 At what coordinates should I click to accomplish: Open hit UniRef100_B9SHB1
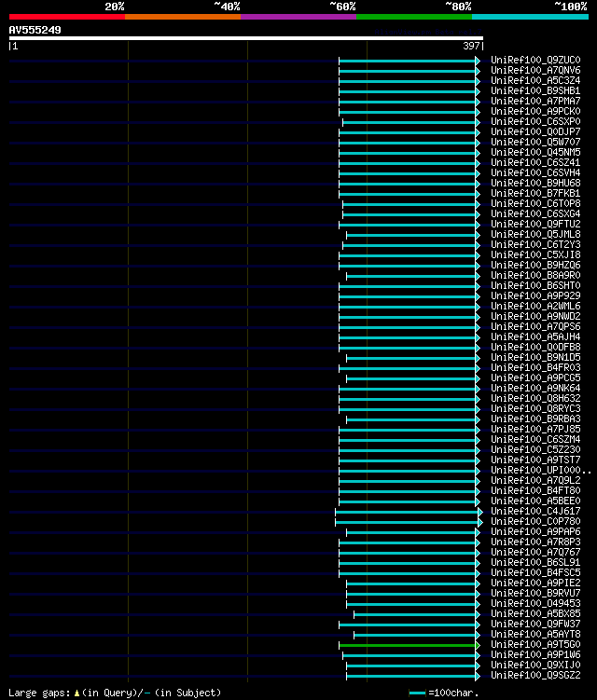(x=535, y=90)
